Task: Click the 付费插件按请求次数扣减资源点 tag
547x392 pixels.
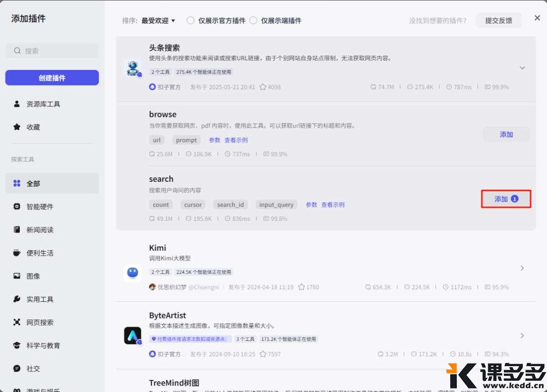Action: (190, 339)
